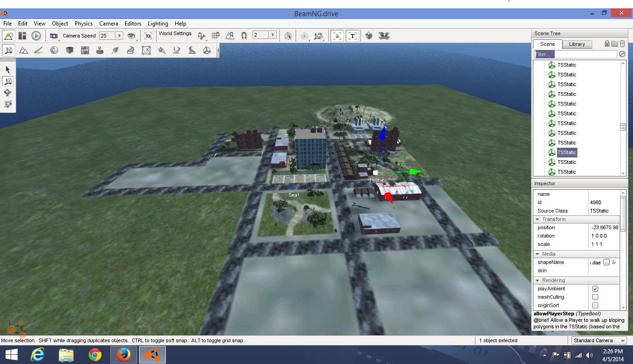633x364 pixels.
Task: Switch to the Library tab
Action: point(577,44)
